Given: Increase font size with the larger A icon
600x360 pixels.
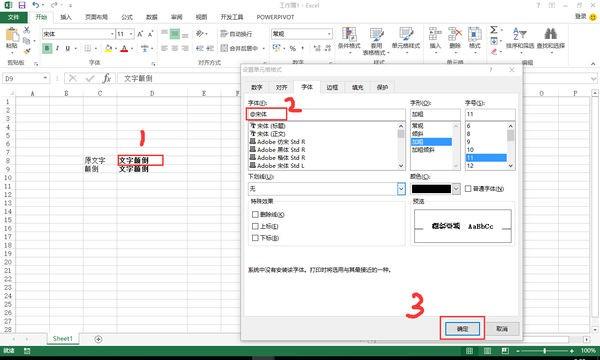Looking at the screenshot, I should [x=140, y=34].
